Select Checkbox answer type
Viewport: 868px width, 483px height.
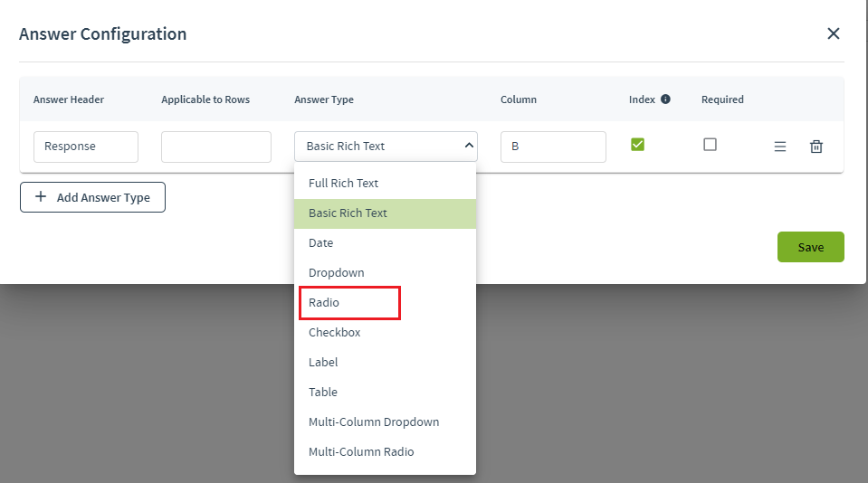pyautogui.click(x=385, y=333)
